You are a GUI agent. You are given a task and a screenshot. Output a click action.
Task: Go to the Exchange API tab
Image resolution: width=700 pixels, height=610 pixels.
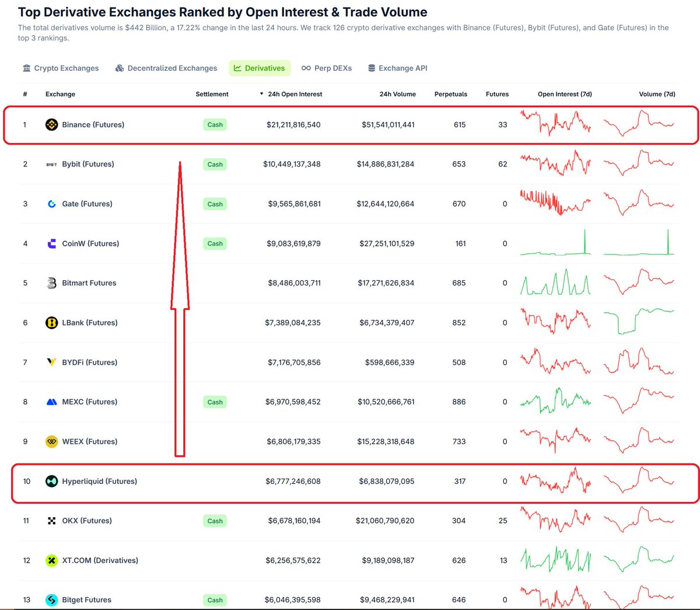tap(398, 68)
